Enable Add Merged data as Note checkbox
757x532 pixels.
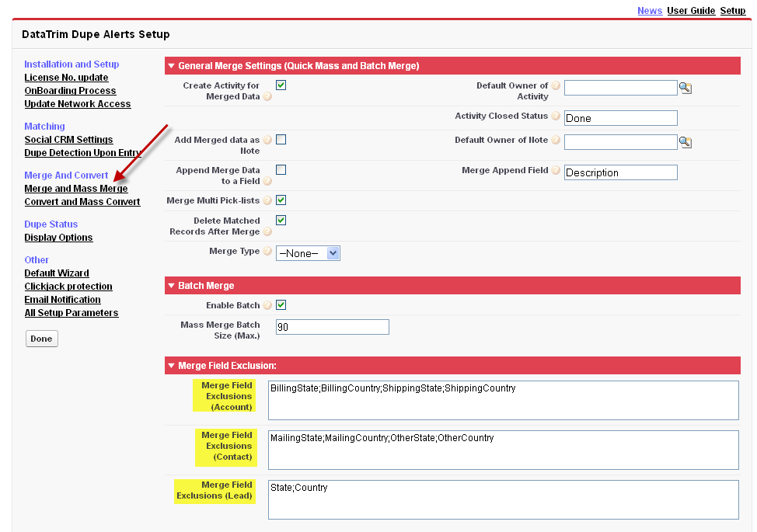(x=281, y=139)
